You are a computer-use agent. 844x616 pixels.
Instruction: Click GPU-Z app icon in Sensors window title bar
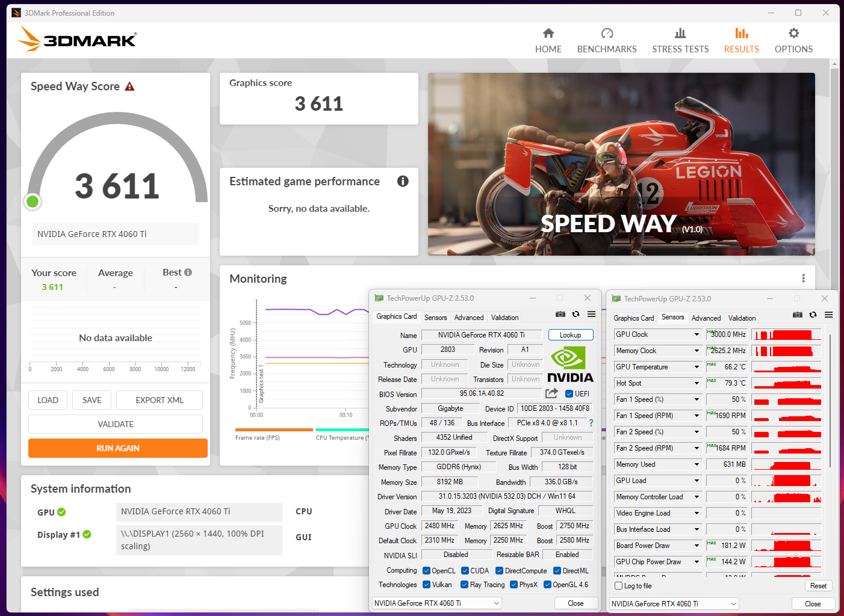click(x=616, y=298)
